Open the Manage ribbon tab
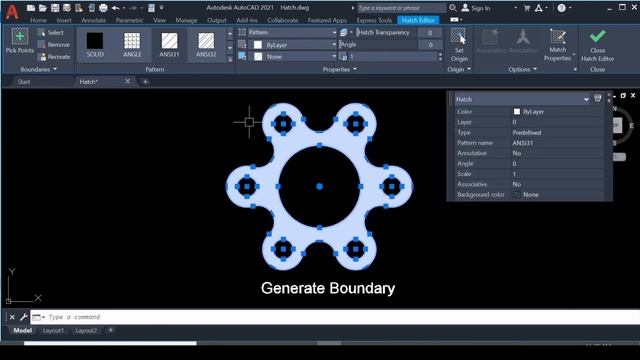 (186, 20)
